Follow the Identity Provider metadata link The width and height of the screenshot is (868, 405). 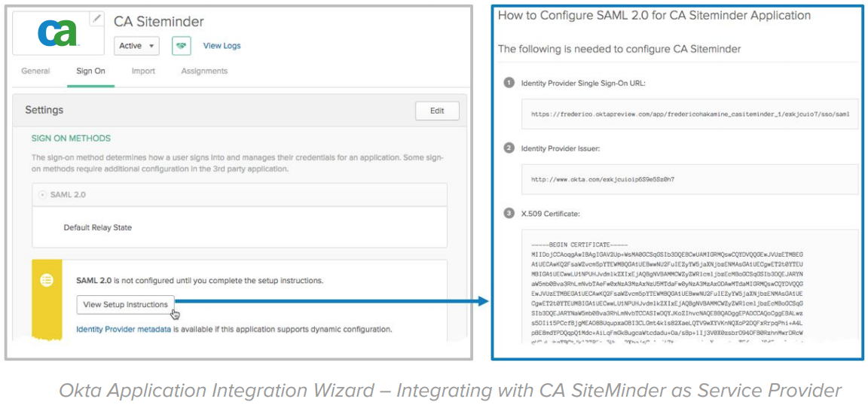click(123, 329)
